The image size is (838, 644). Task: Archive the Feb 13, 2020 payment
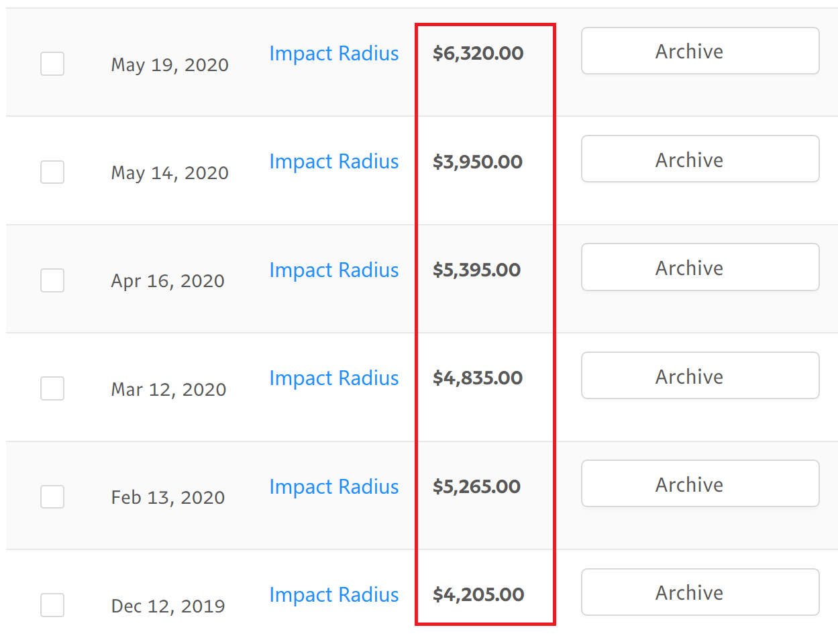[x=700, y=484]
